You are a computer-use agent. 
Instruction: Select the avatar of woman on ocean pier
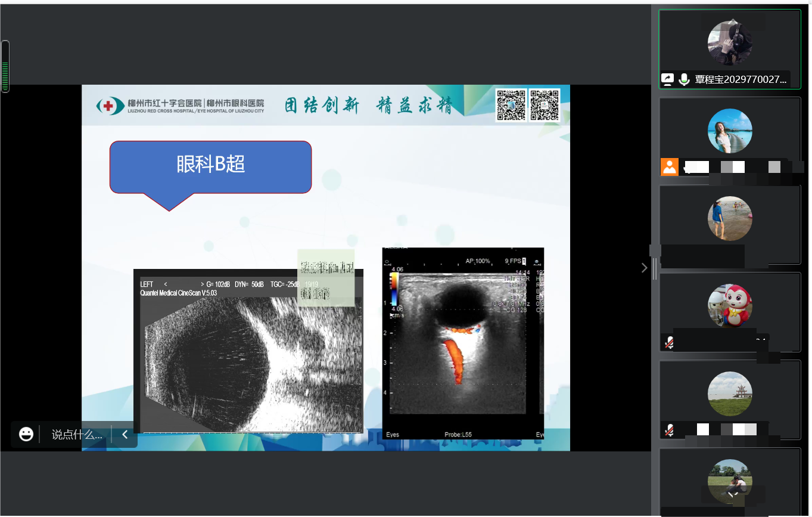pos(730,131)
